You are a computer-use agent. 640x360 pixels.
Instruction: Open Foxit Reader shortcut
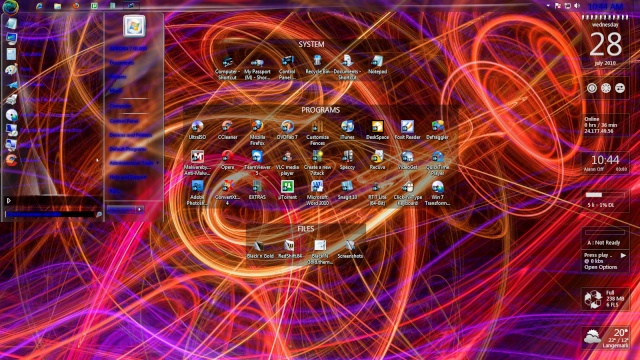point(407,130)
